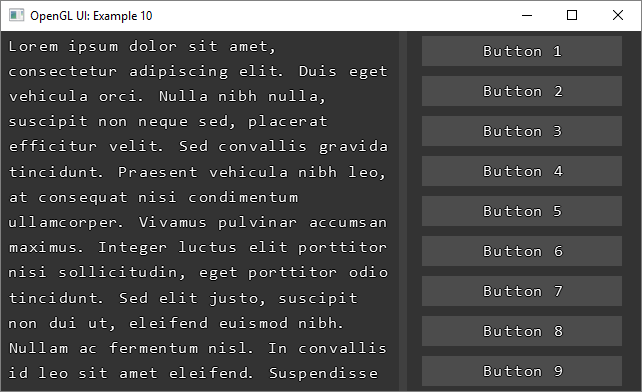Trigger Button 6
This screenshot has height=392, width=642.
522,251
